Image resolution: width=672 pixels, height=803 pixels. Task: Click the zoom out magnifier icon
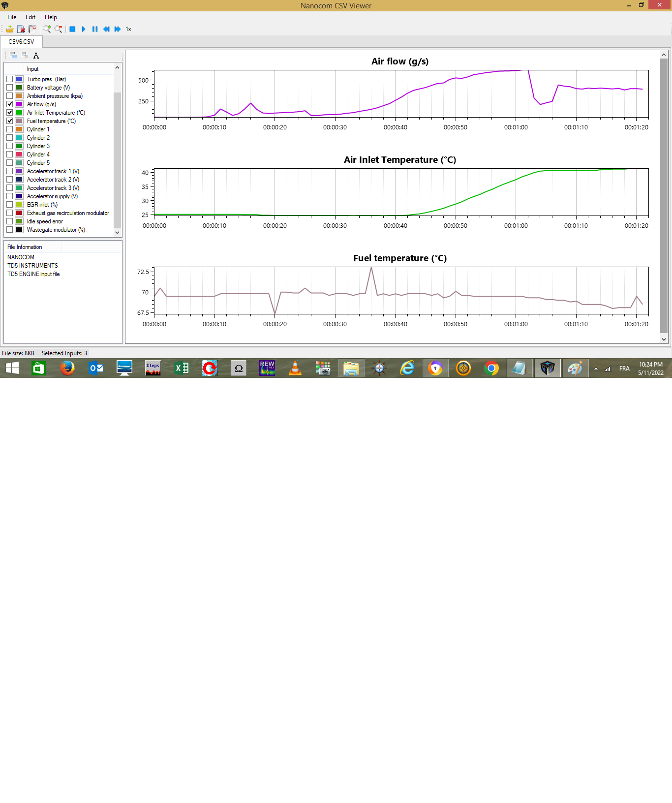pos(58,29)
